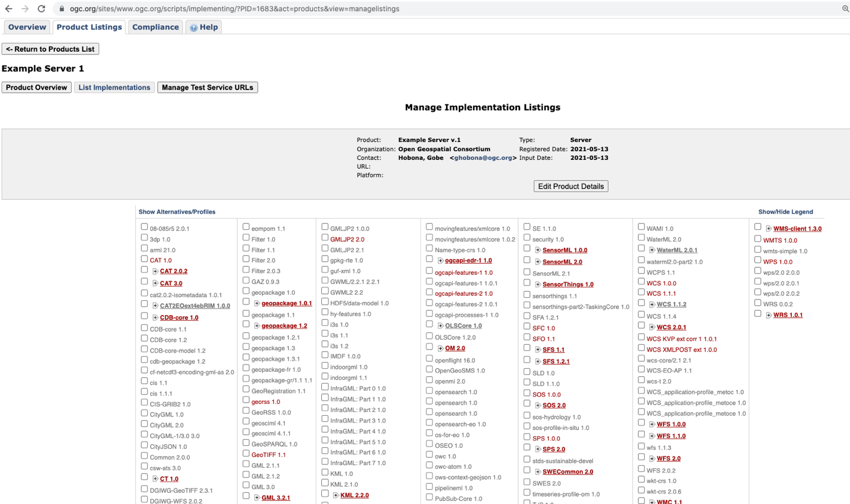The height and width of the screenshot is (504, 850).
Task: Expand the geopackage 1.2 entry
Action: pos(257,325)
